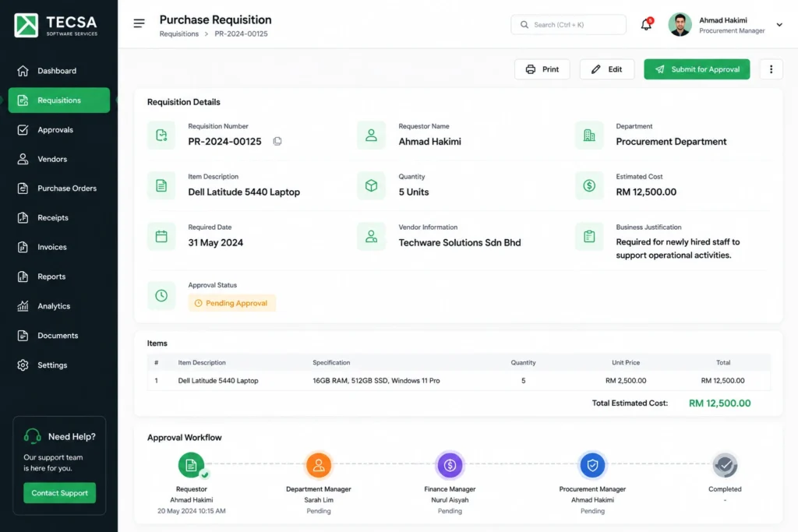Expand the user account dropdown chevron
Viewport: 798px width, 532px height.
(x=779, y=24)
